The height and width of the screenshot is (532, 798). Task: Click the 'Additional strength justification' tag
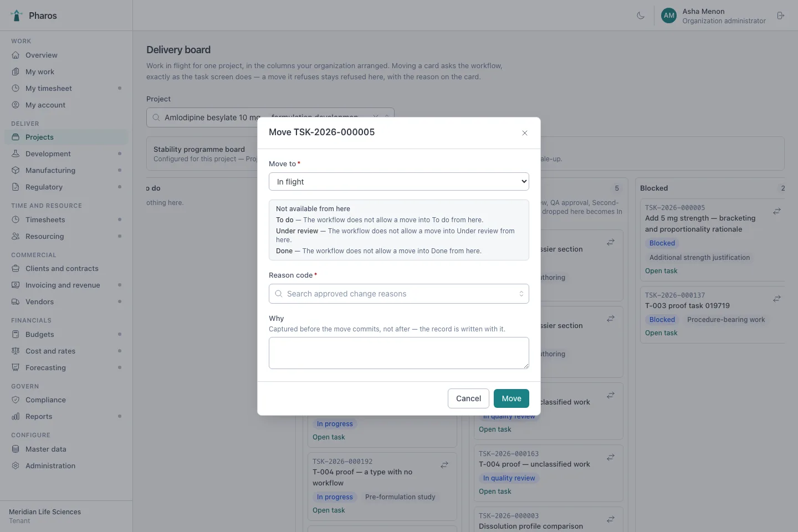[x=699, y=258]
